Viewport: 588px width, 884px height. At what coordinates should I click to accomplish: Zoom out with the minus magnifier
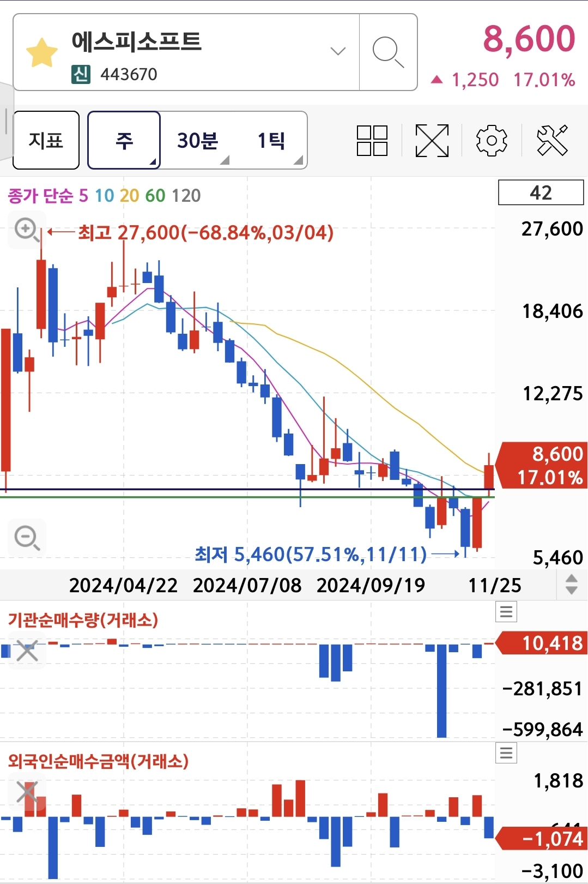pos(27,538)
